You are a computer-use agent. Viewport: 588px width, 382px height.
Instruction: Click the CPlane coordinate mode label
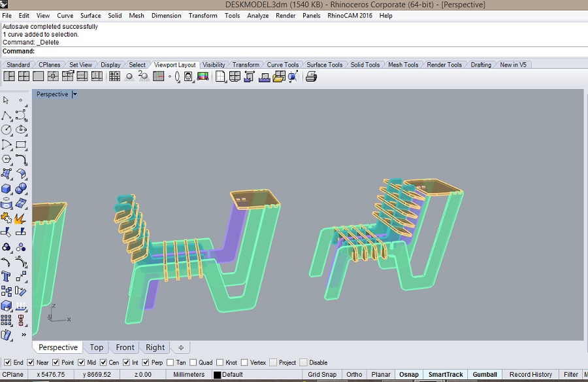coord(13,375)
